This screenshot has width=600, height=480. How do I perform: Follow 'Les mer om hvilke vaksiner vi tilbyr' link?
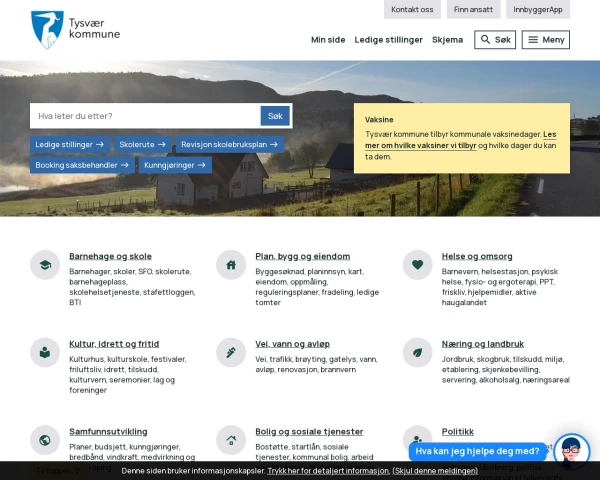421,145
